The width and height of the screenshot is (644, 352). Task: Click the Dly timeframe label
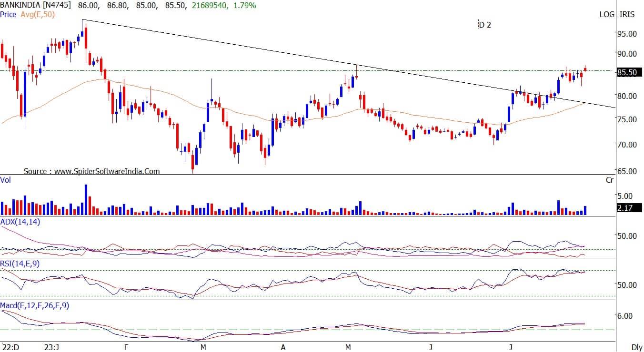tap(636, 347)
